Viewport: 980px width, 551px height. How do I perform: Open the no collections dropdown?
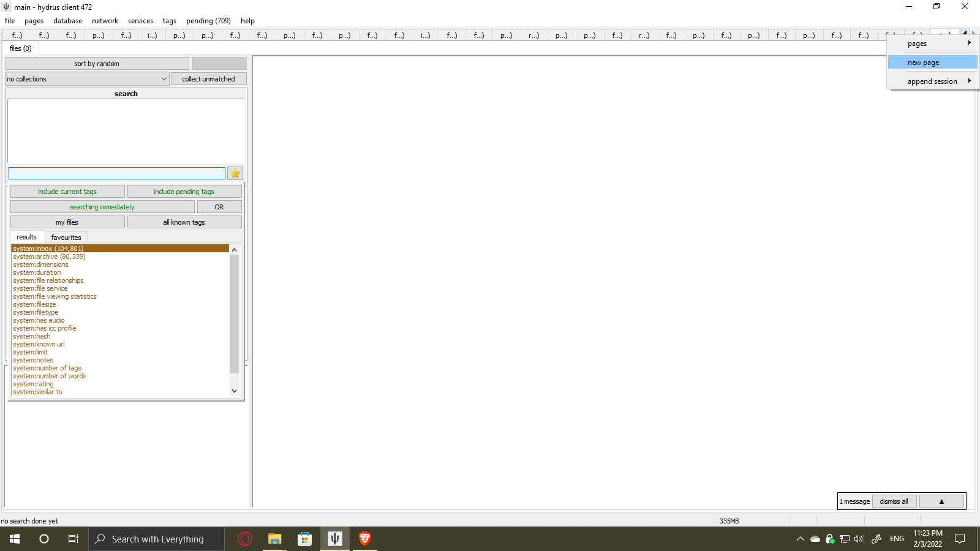pyautogui.click(x=86, y=78)
